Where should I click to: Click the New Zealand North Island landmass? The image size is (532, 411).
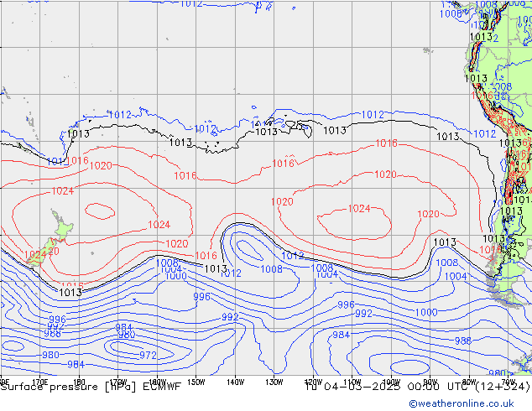62,226
